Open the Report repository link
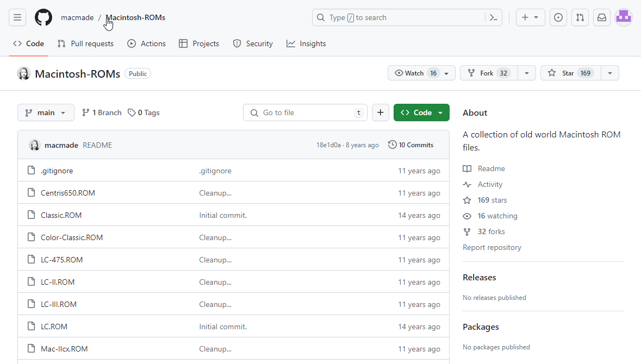The image size is (641, 364). pos(492,248)
